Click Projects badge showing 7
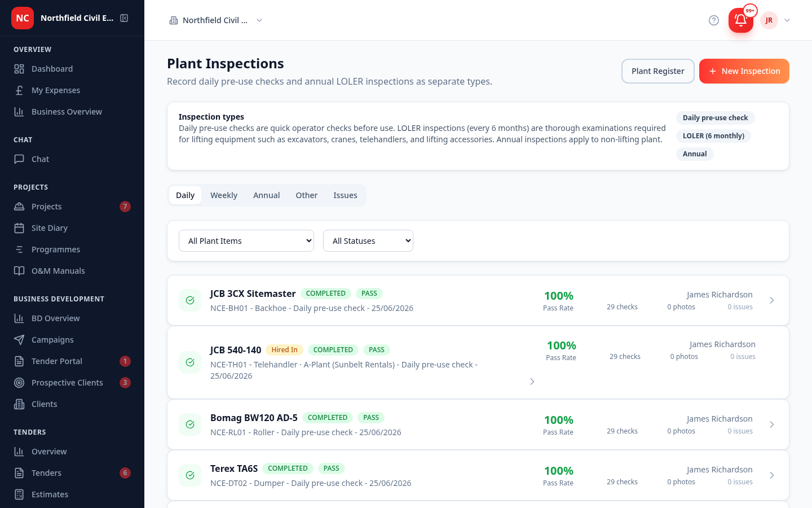Image resolution: width=812 pixels, height=508 pixels. (125, 207)
